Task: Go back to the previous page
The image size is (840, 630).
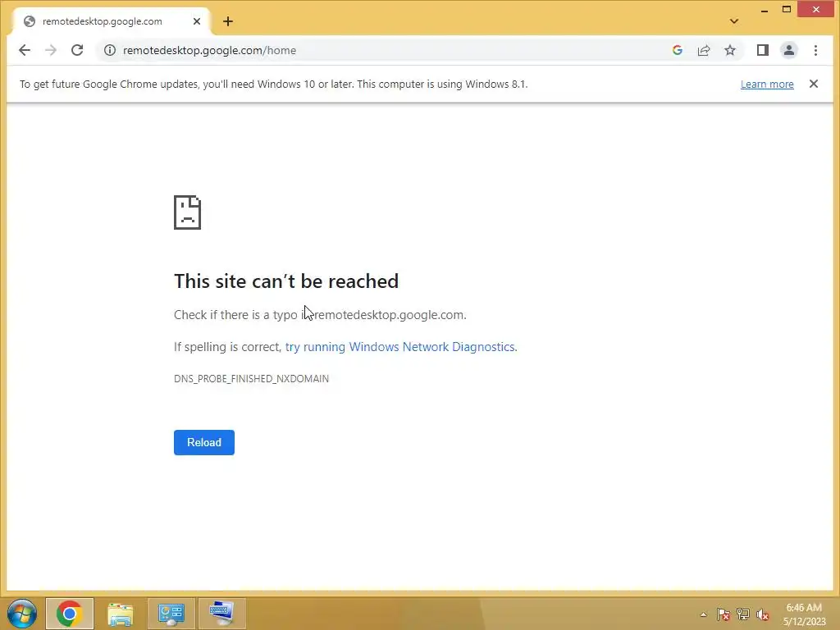Action: click(25, 50)
